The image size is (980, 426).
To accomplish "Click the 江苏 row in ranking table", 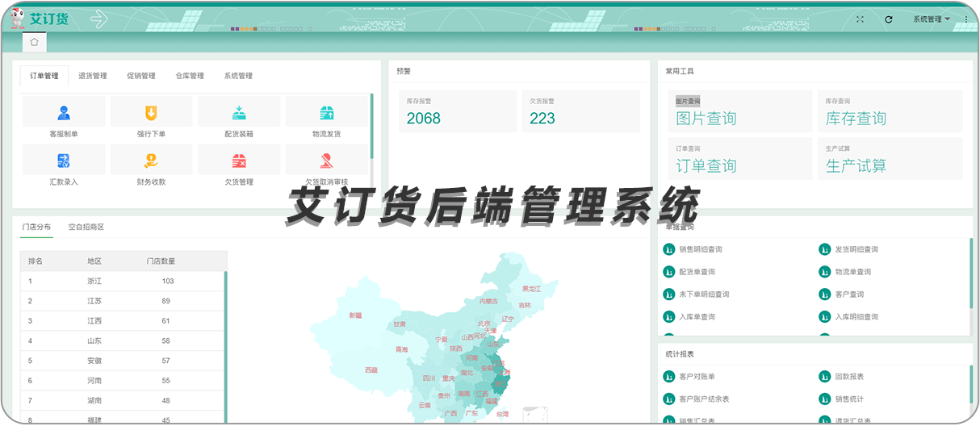I will click(123, 301).
